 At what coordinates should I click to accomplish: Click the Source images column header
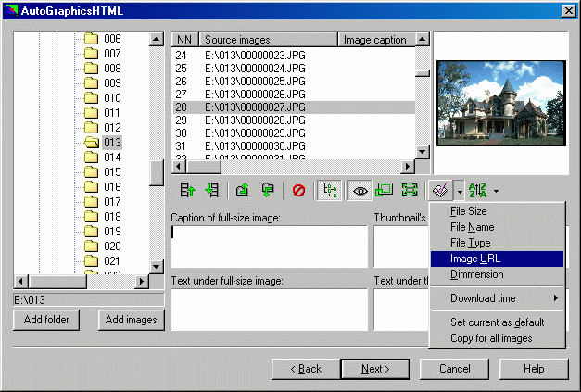point(269,39)
